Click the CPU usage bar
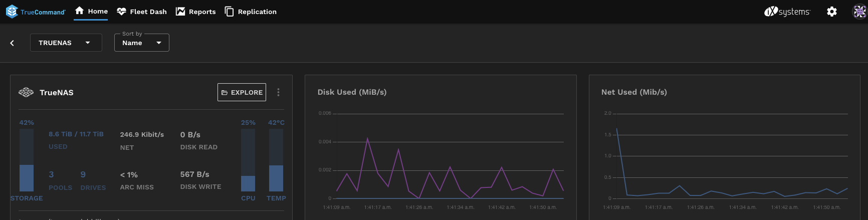This screenshot has height=220, width=868. click(x=248, y=160)
